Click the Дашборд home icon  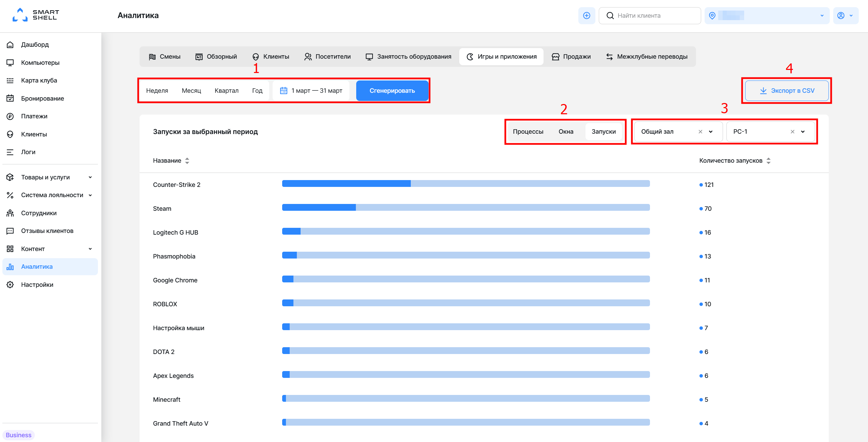(x=10, y=45)
